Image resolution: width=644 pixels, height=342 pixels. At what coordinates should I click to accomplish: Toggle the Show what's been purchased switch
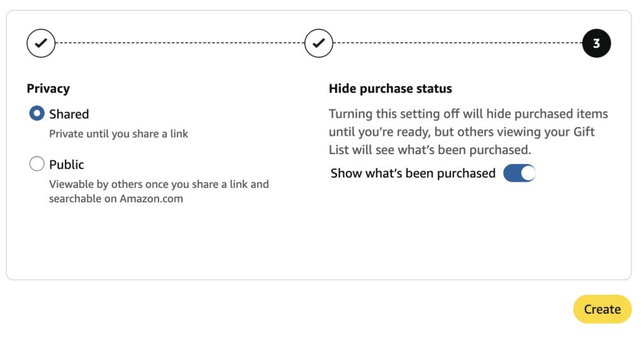pyautogui.click(x=519, y=174)
